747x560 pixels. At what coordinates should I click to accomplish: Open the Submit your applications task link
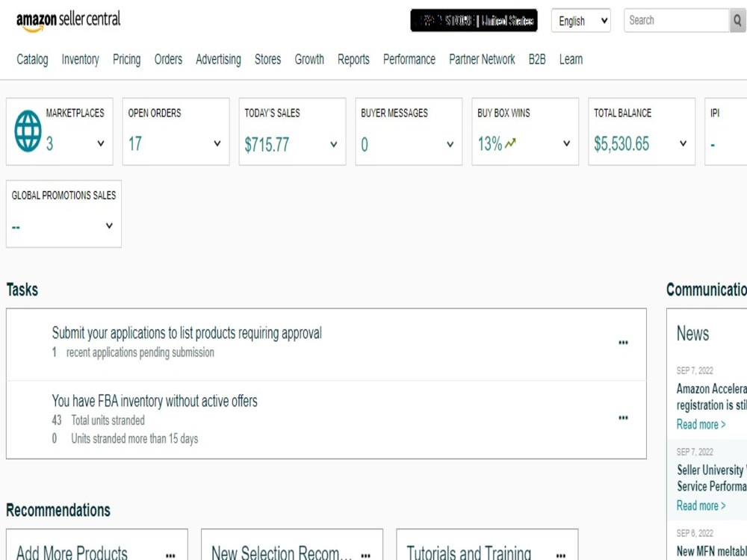(x=187, y=333)
